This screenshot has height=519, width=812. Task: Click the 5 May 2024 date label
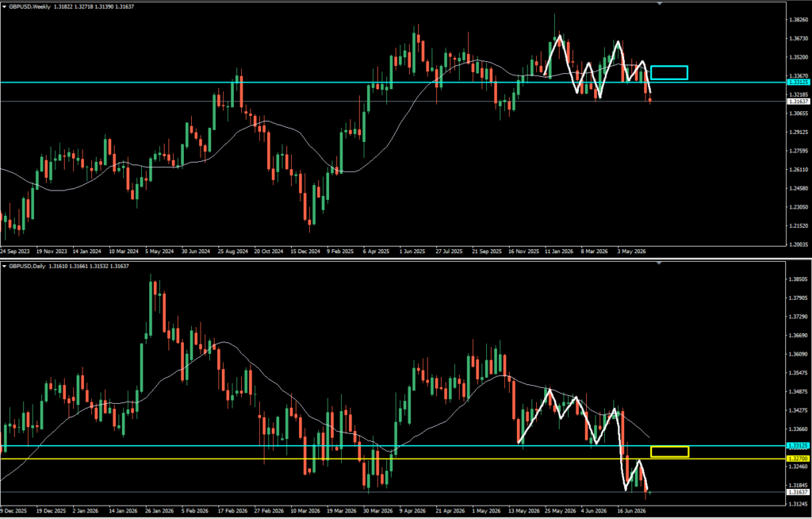click(159, 251)
